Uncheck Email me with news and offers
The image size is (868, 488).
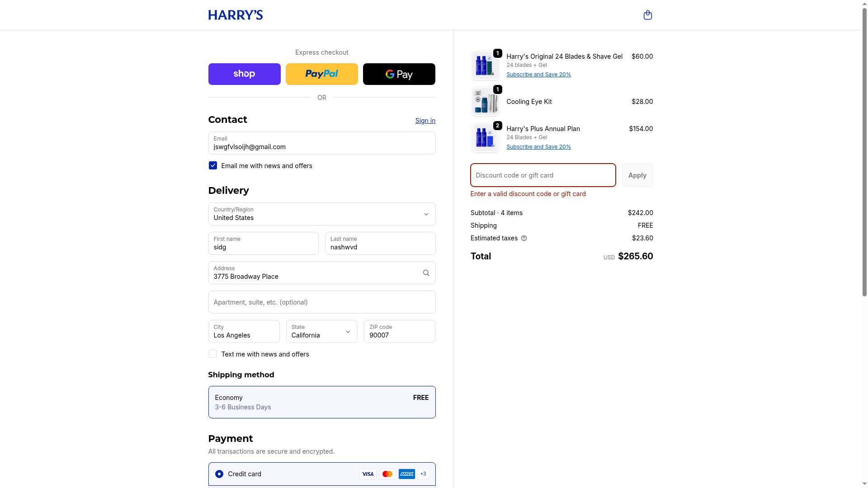[x=213, y=166]
